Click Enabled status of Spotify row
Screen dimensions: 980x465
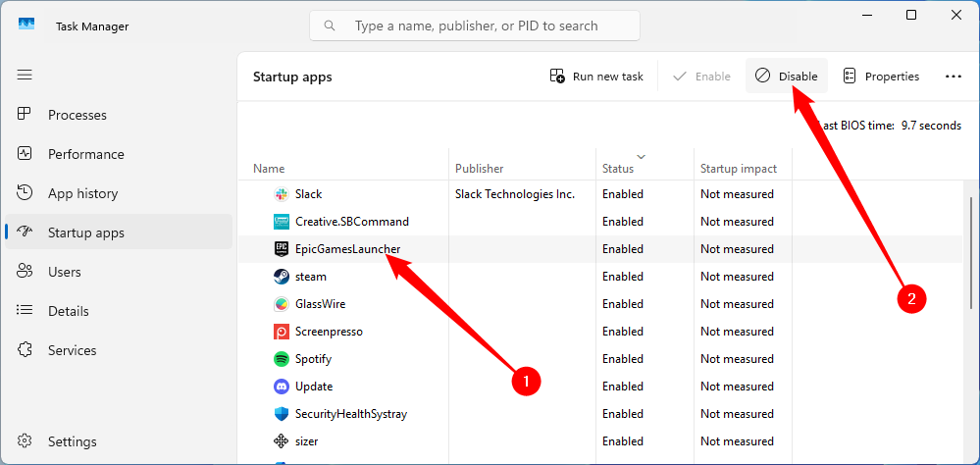coord(623,359)
